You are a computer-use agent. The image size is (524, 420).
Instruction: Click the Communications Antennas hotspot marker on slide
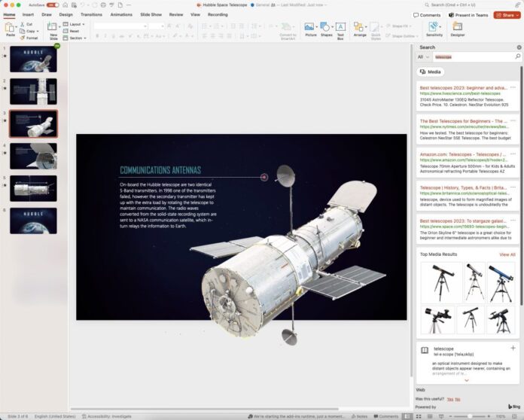point(264,177)
